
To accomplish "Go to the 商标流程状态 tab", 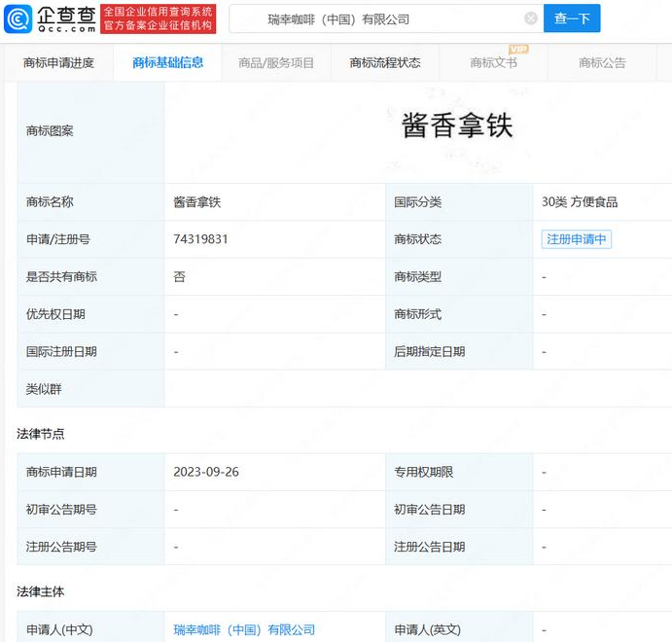I will point(385,63).
